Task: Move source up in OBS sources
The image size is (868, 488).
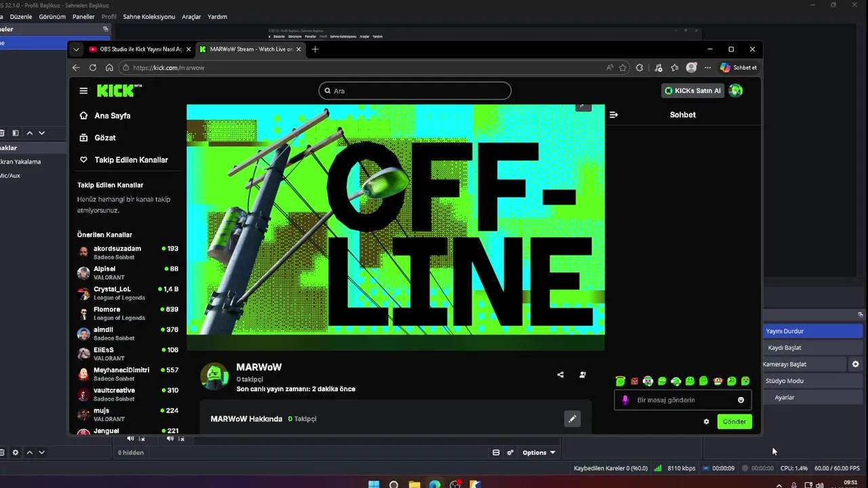Action: click(29, 452)
